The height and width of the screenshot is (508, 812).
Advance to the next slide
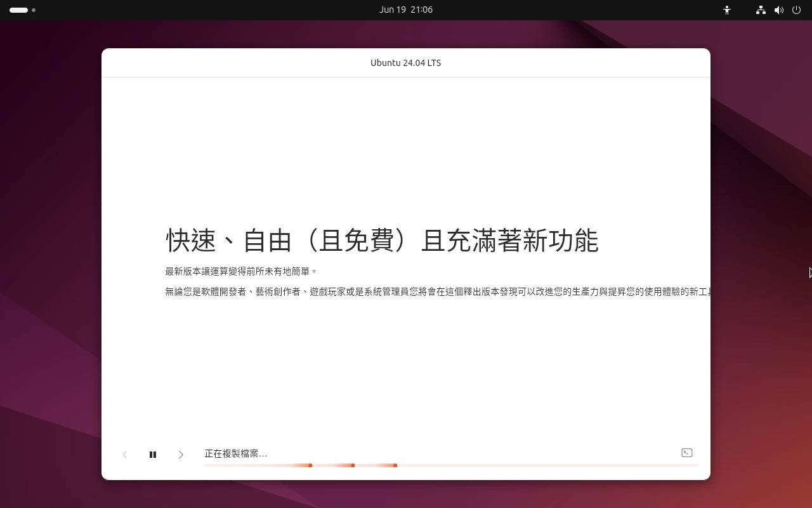pyautogui.click(x=181, y=455)
